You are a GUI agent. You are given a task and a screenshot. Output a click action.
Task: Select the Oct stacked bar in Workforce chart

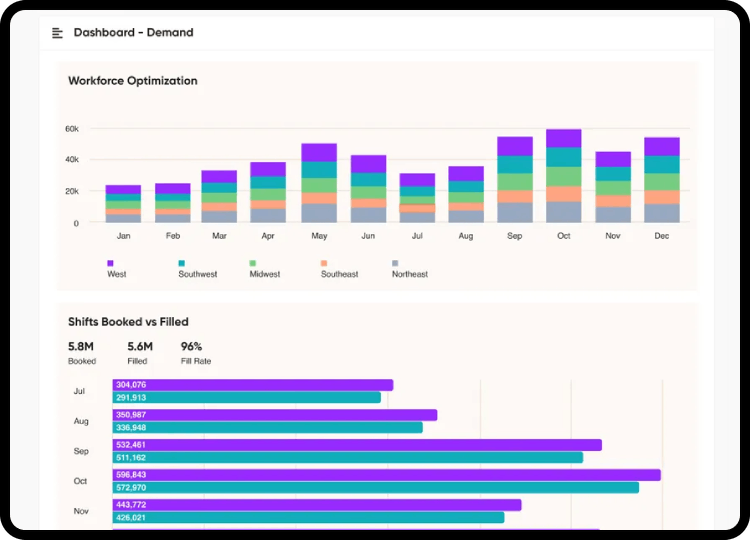(x=564, y=176)
